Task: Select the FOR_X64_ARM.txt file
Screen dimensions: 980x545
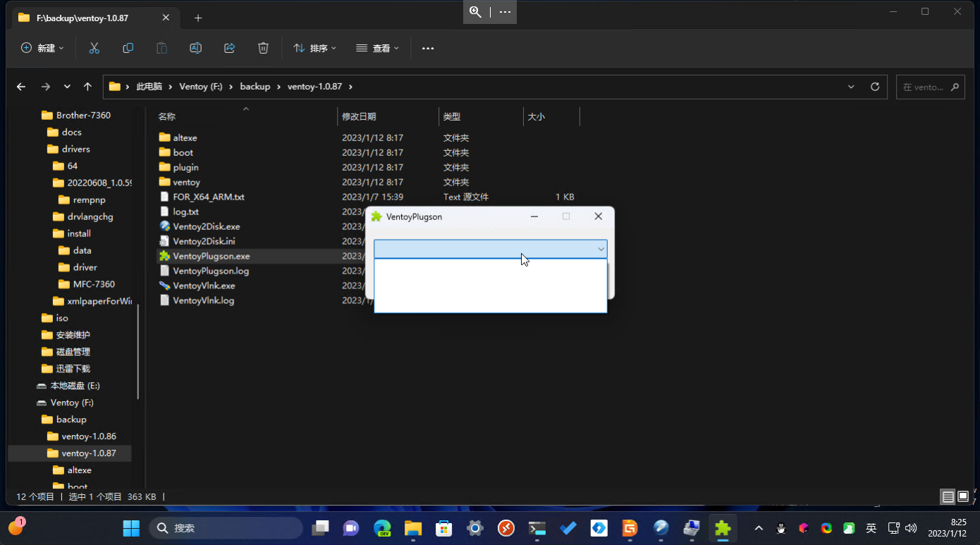Action: coord(209,197)
